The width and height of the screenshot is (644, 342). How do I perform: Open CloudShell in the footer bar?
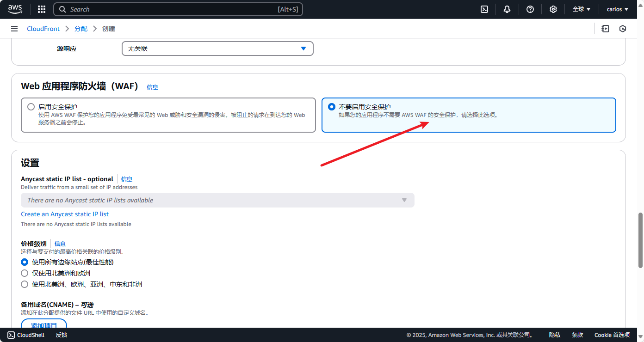pyautogui.click(x=26, y=335)
